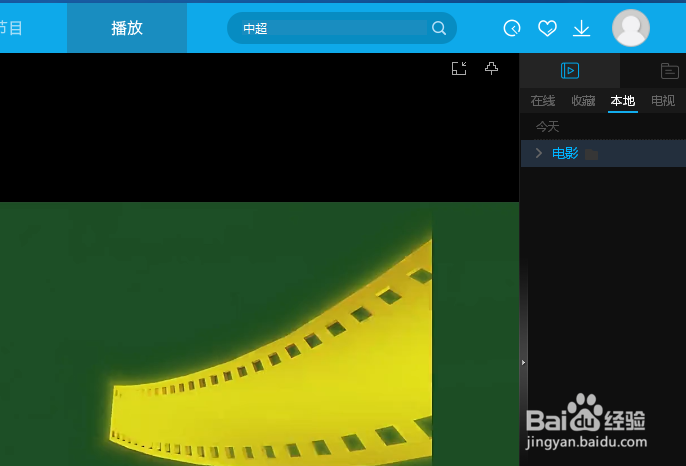Image resolution: width=686 pixels, height=466 pixels.
Task: Open the file list panel icon
Action: click(x=669, y=71)
